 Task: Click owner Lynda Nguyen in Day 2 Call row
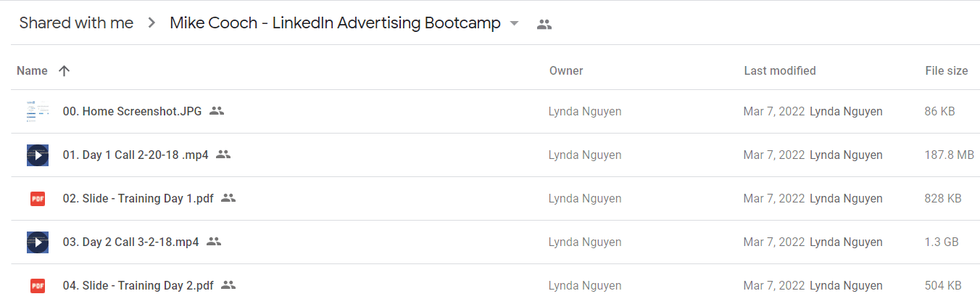[x=585, y=242]
